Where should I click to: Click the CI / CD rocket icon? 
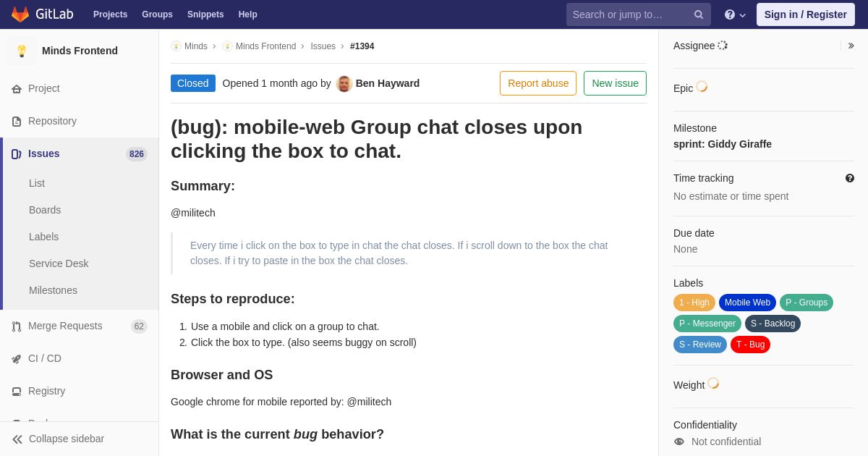pyautogui.click(x=17, y=359)
